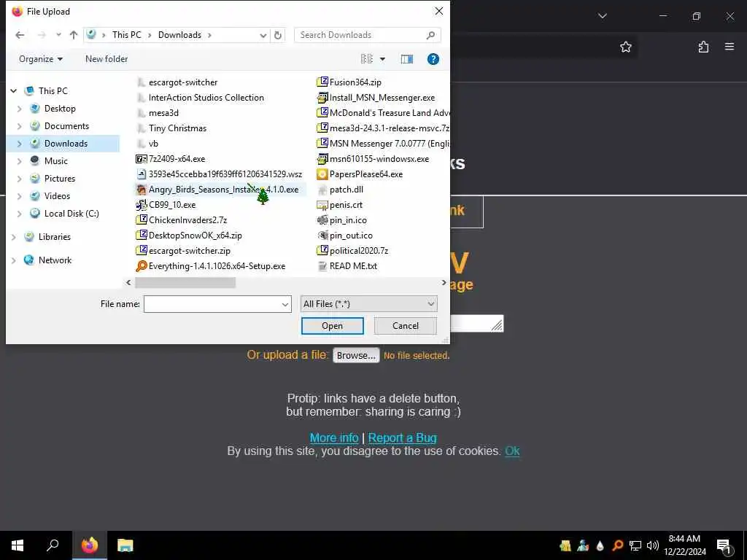The image size is (747, 560).
Task: Click the New folder button
Action: (107, 59)
